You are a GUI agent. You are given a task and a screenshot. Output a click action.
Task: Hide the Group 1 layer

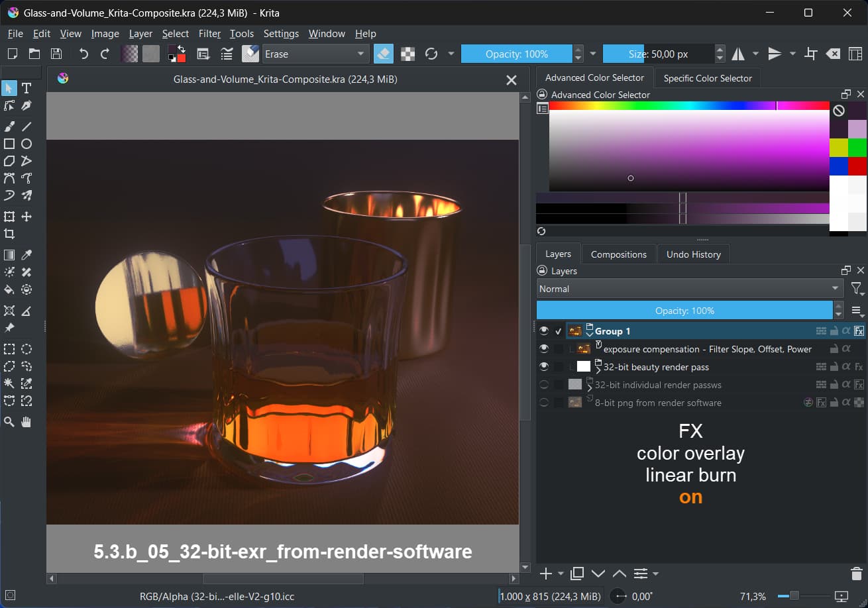[544, 331]
